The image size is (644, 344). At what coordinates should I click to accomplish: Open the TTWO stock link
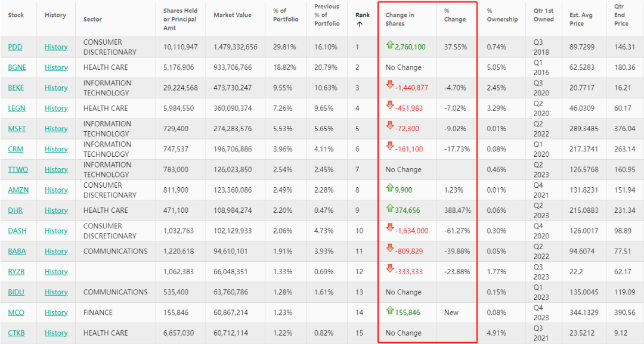pos(18,169)
